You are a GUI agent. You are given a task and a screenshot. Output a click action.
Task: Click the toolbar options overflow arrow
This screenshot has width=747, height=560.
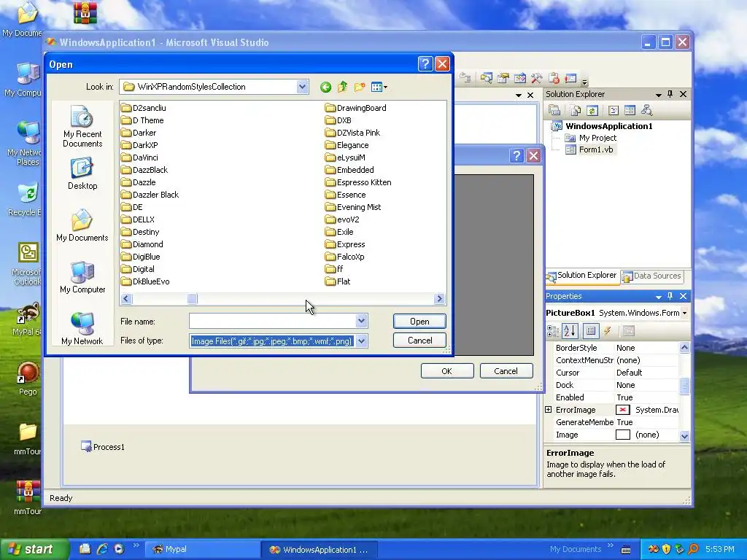pyautogui.click(x=584, y=80)
